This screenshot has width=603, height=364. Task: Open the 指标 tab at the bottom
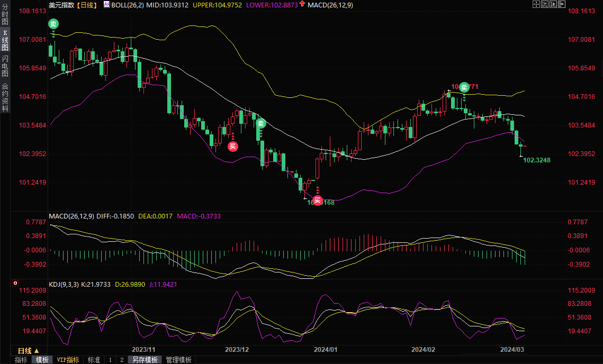pyautogui.click(x=21, y=360)
